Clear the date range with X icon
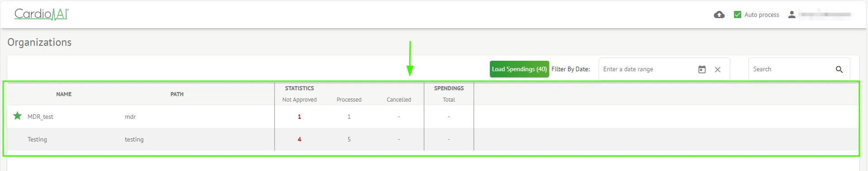 coord(718,69)
